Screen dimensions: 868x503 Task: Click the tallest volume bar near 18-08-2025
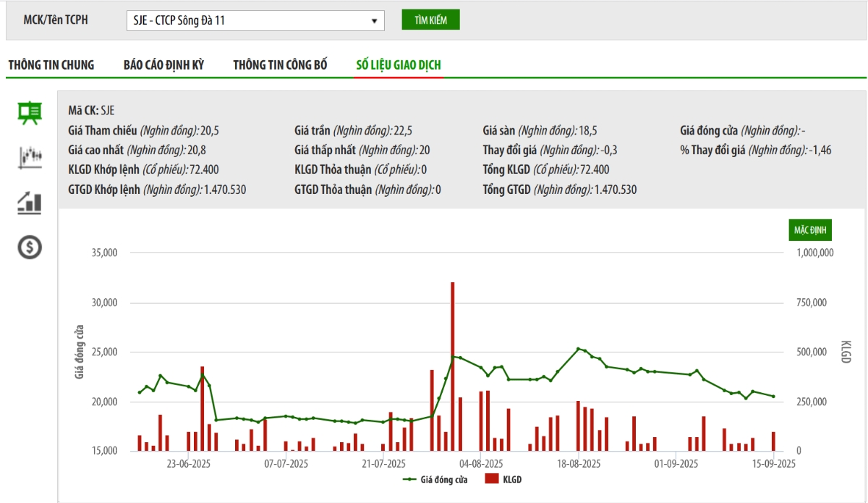point(579,426)
